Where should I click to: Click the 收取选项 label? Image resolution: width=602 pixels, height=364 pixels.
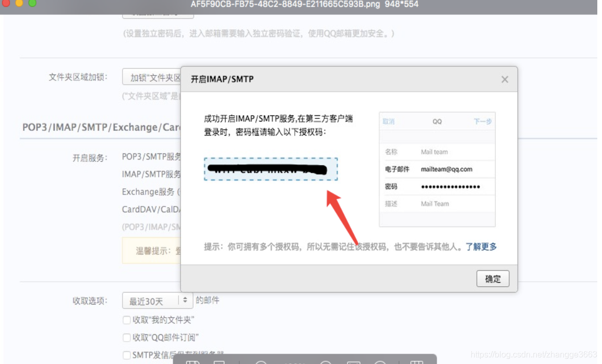point(90,301)
